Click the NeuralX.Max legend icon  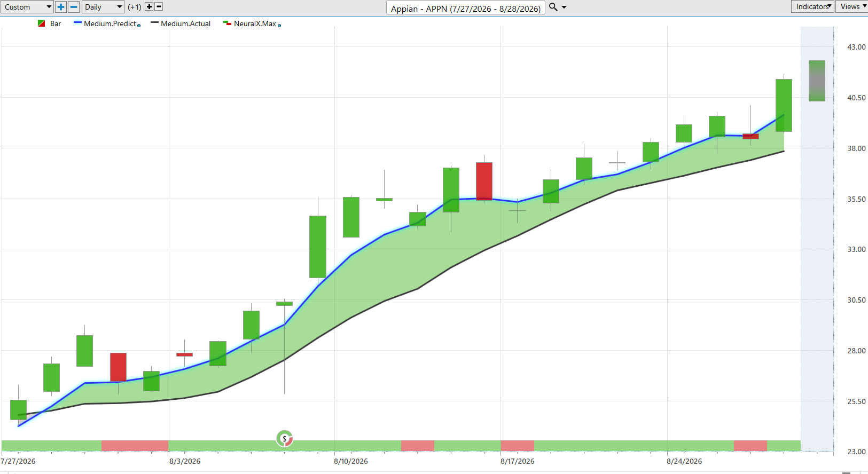[227, 23]
